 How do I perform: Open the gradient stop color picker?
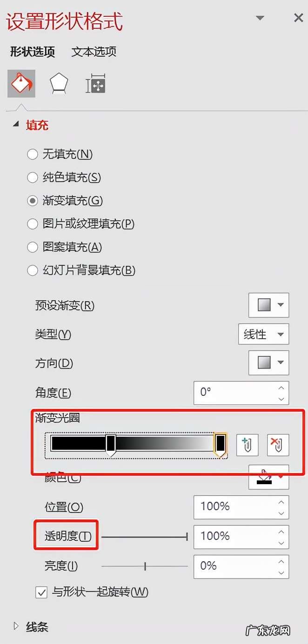click(x=269, y=477)
